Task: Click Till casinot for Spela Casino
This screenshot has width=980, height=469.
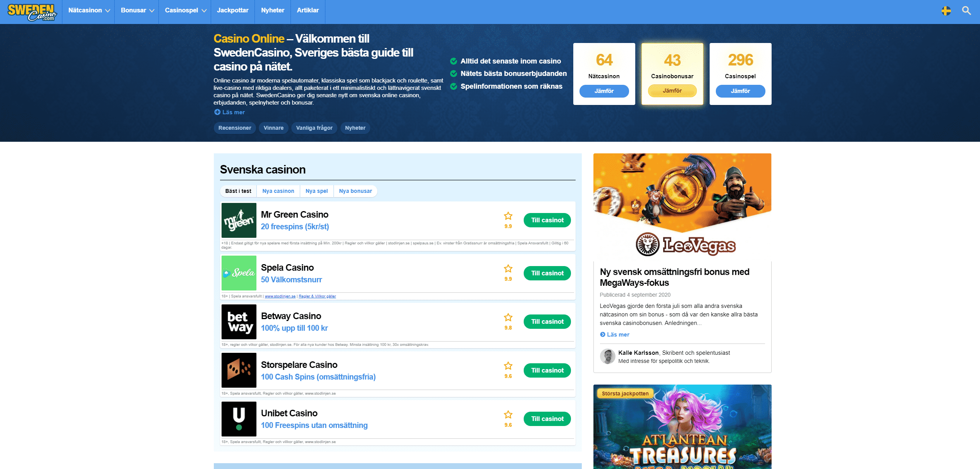Action: click(x=547, y=273)
